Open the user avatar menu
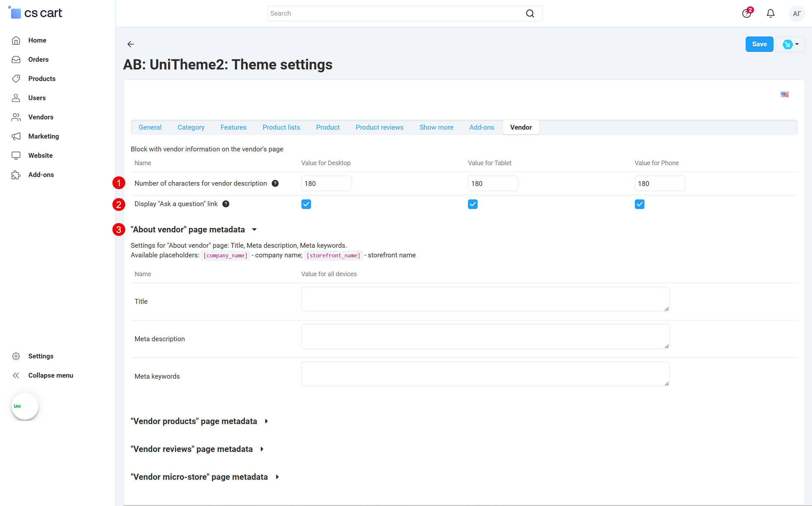Viewport: 812px width, 506px height. [x=797, y=13]
